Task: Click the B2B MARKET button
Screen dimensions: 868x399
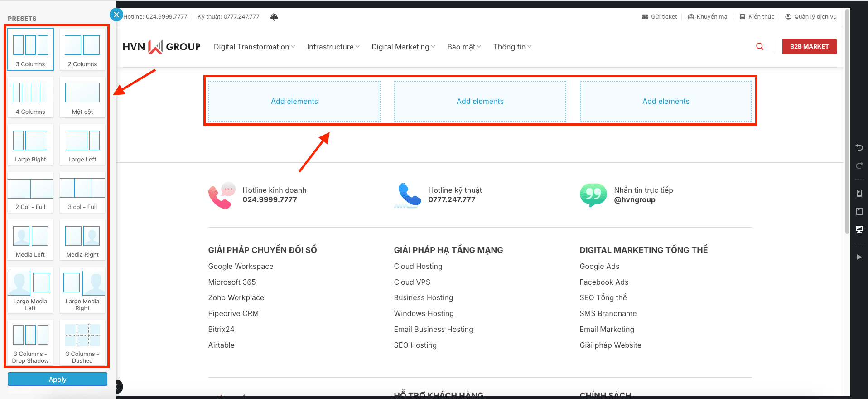Action: (809, 47)
